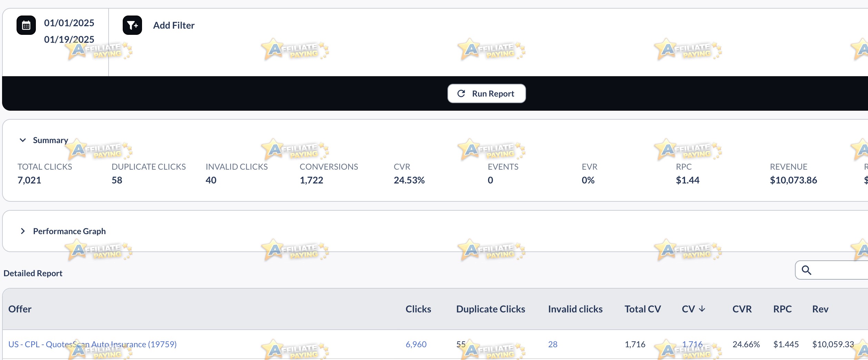Click the row's RPC value $1.445
Image resolution: width=868 pixels, height=360 pixels.
pyautogui.click(x=786, y=344)
